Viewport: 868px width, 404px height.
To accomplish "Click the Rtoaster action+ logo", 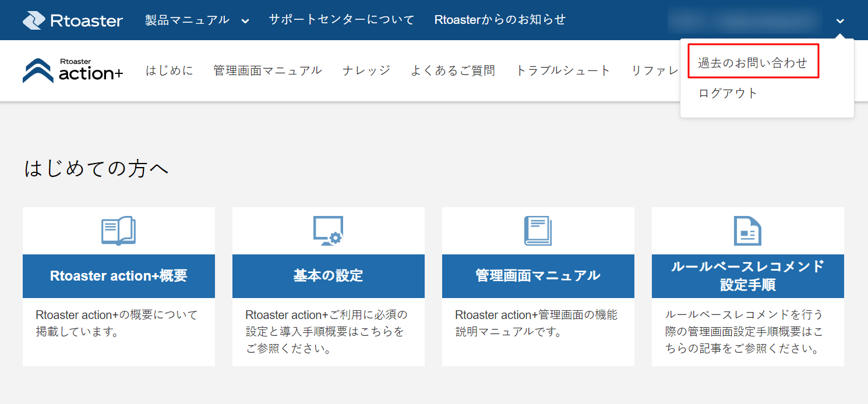I will click(x=73, y=70).
